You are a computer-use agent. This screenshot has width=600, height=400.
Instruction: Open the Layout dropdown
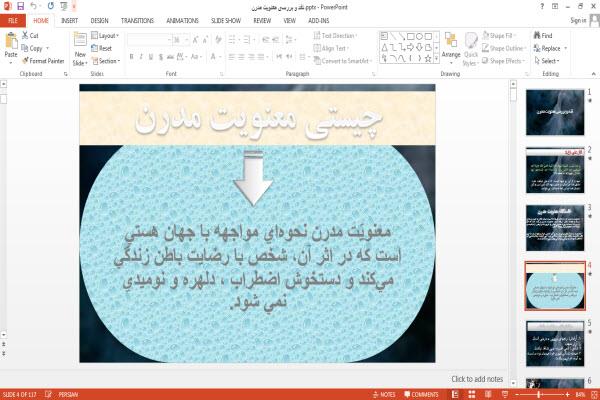coord(106,36)
